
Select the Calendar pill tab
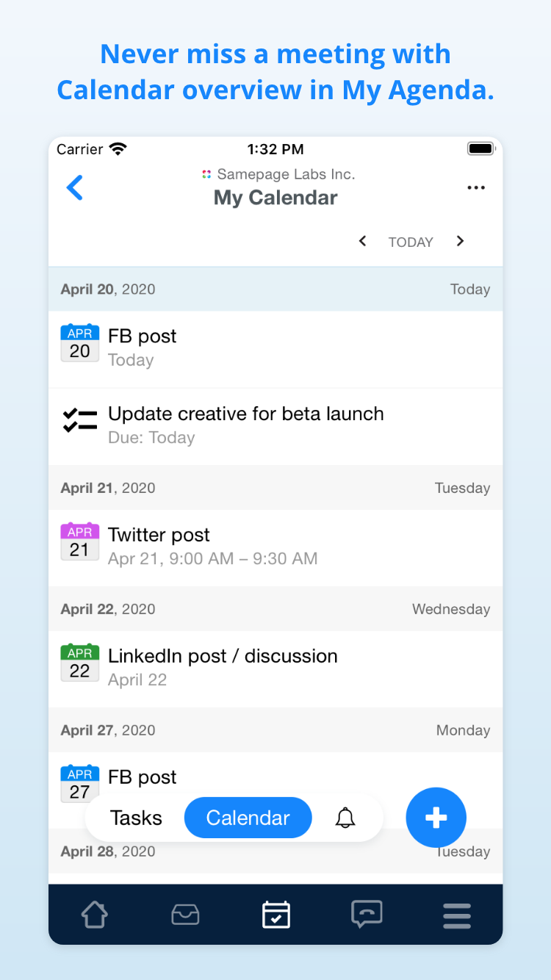(248, 818)
